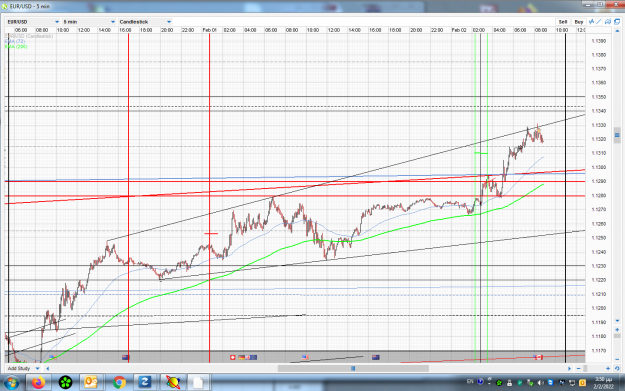Click the EN language indicator in tray
625x391 pixels.
pos(470,382)
